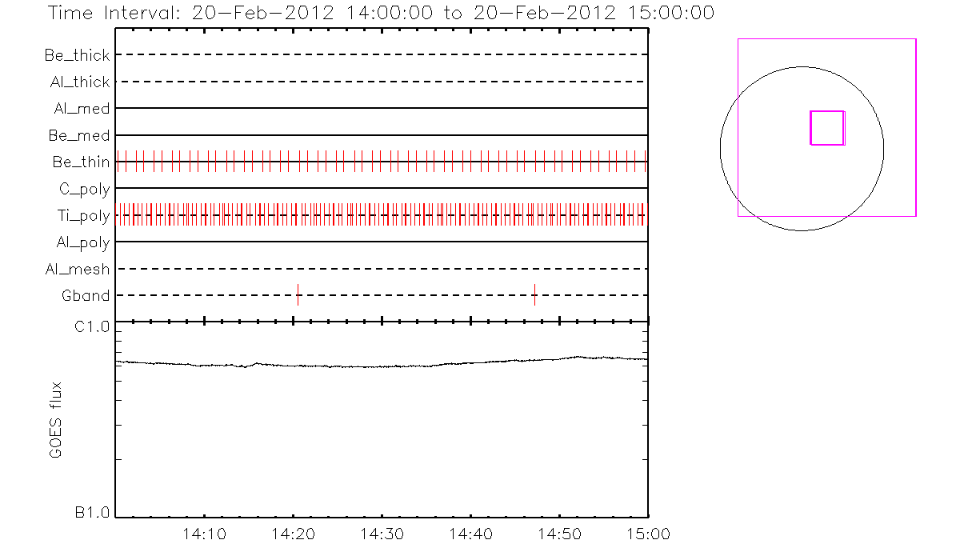Select the Ti_poly filter row label
This screenshot has width=960, height=560.
(82, 216)
